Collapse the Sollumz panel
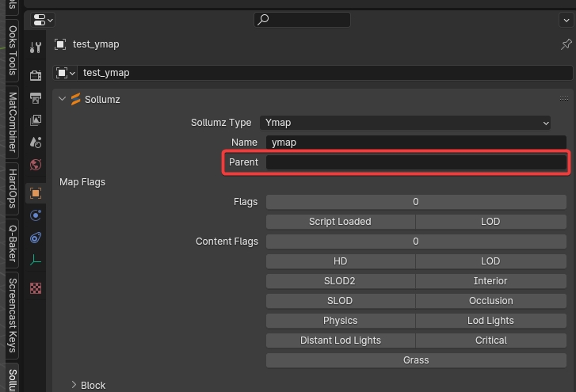The height and width of the screenshot is (392, 576). [63, 99]
